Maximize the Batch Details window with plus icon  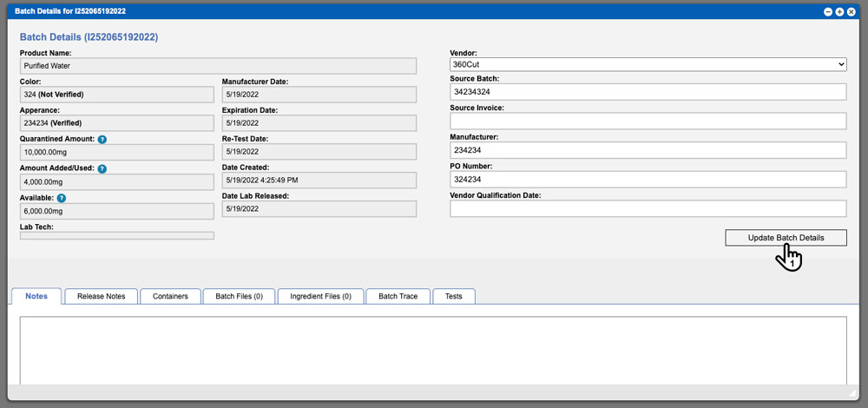(x=839, y=11)
